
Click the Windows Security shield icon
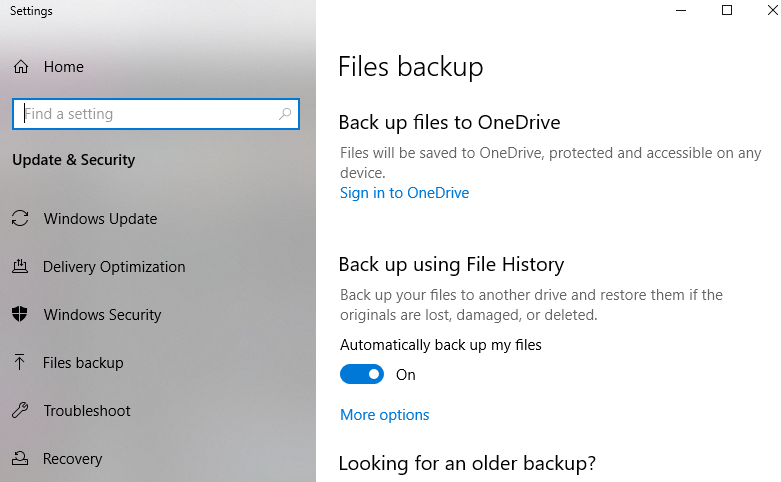point(20,314)
